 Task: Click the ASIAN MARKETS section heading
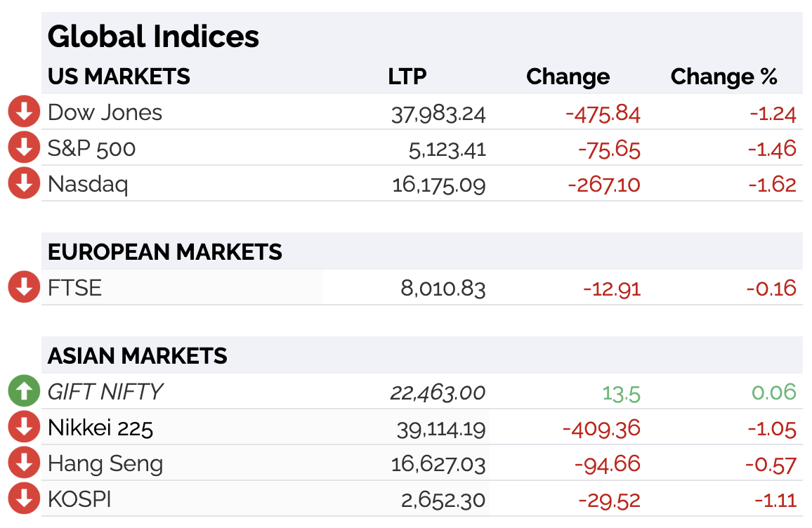[137, 356]
